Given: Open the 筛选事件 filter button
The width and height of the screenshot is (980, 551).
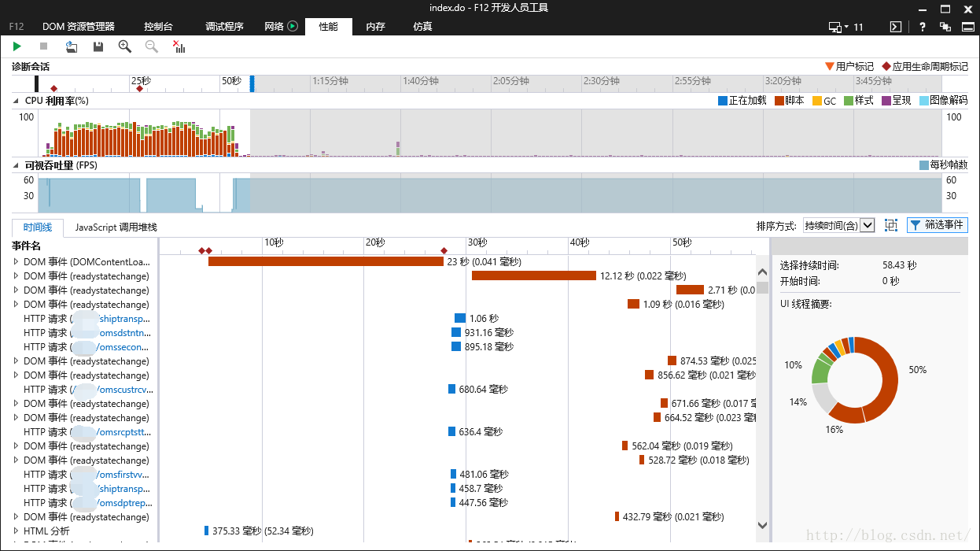Looking at the screenshot, I should point(937,225).
